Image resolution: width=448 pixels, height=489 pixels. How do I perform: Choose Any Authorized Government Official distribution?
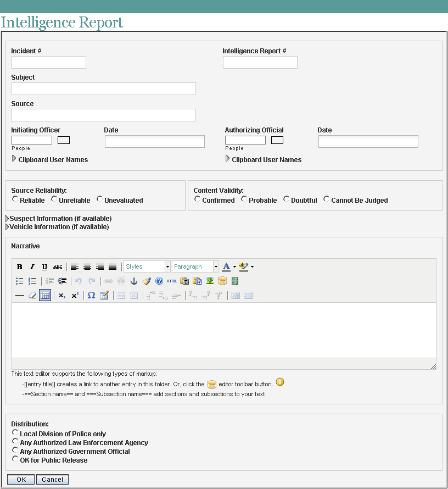coord(15,450)
